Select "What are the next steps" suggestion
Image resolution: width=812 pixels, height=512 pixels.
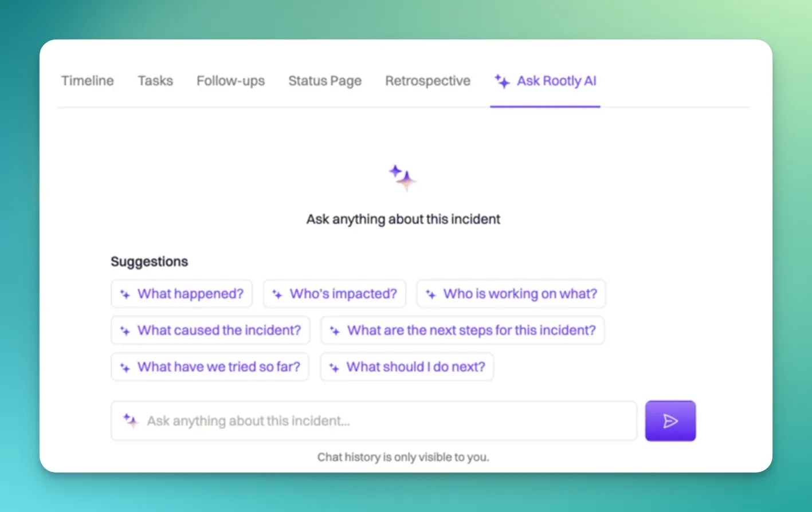[x=462, y=330]
